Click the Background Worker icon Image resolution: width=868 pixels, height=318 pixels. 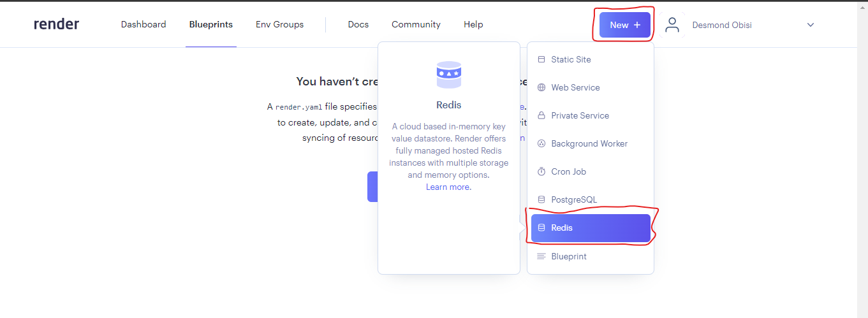pyautogui.click(x=541, y=143)
